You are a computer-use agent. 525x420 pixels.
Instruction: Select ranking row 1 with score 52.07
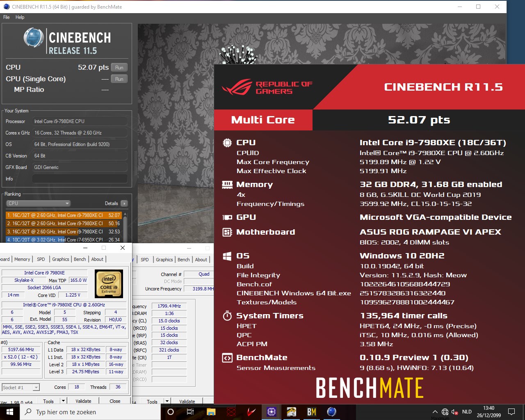tap(64, 215)
